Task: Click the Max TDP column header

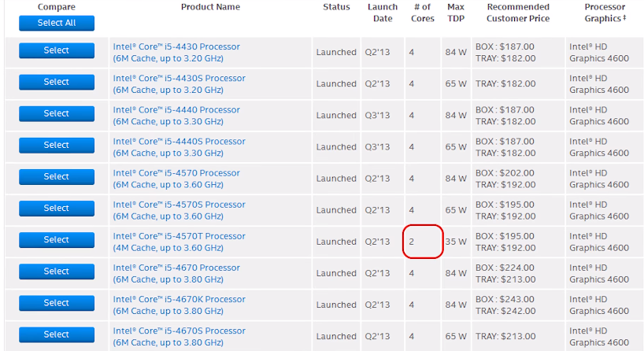Action: click(456, 13)
